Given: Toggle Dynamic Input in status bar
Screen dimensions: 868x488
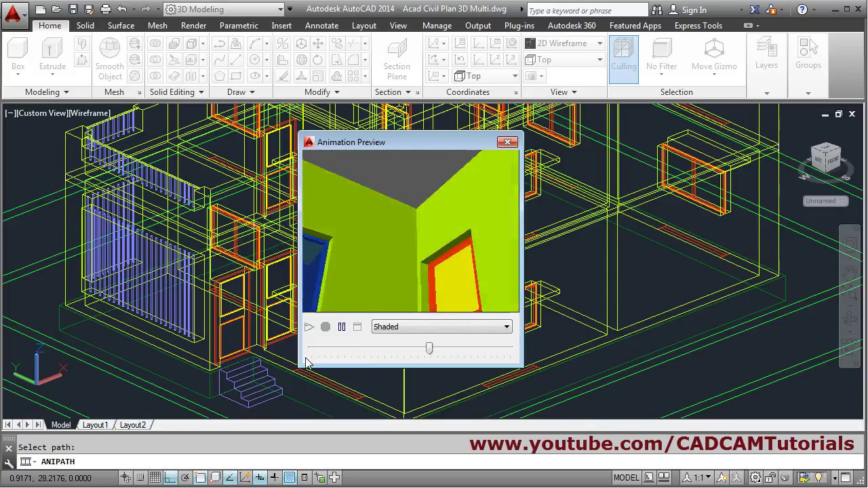Looking at the screenshot, I should (x=260, y=478).
